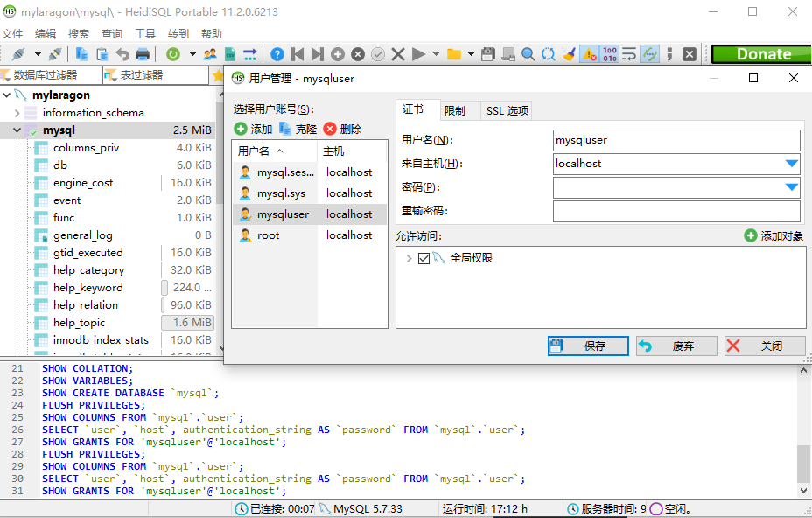Click the save floppy disk icon
The image size is (812, 518).
click(x=488, y=54)
